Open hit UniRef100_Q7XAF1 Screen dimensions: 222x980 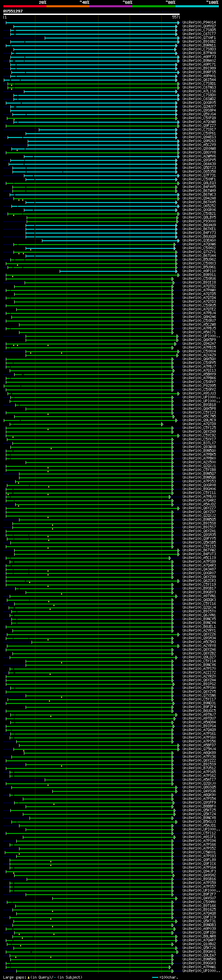(199, 38)
